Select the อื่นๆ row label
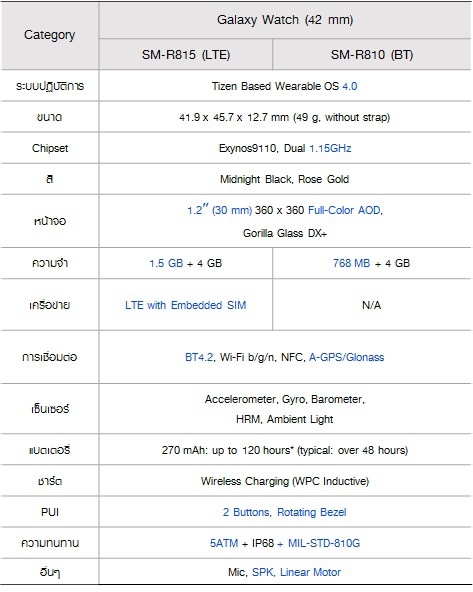 (49, 572)
